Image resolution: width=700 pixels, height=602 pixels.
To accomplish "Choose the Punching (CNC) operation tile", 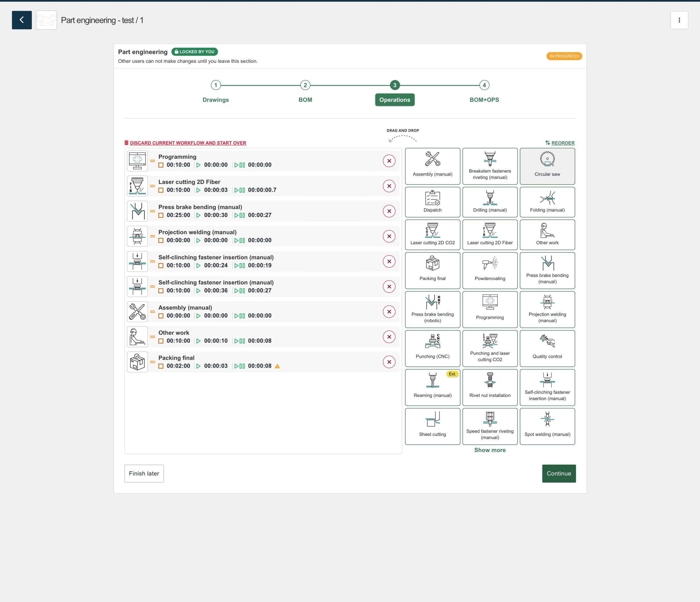I will click(x=432, y=348).
